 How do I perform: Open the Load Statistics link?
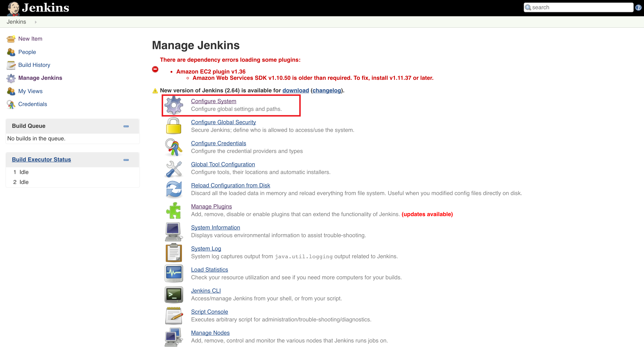tap(210, 270)
